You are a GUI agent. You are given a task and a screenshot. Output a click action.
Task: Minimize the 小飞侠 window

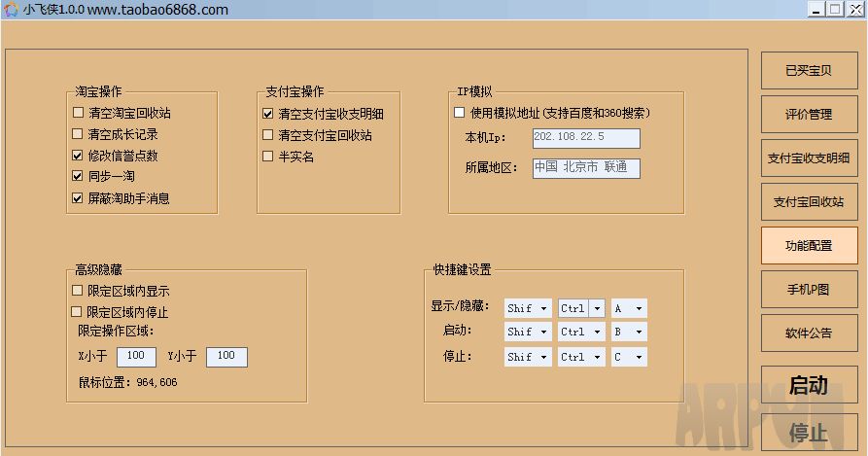click(x=816, y=9)
